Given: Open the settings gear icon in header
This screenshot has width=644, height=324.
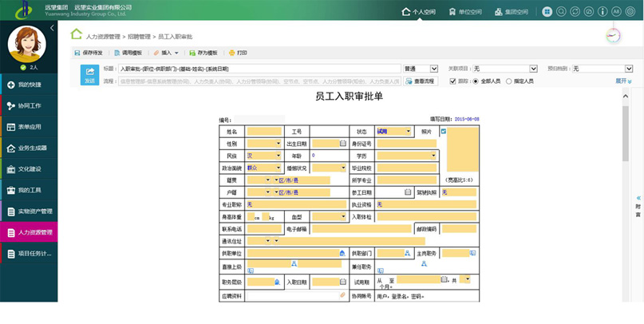Looking at the screenshot, I should coord(630,11).
